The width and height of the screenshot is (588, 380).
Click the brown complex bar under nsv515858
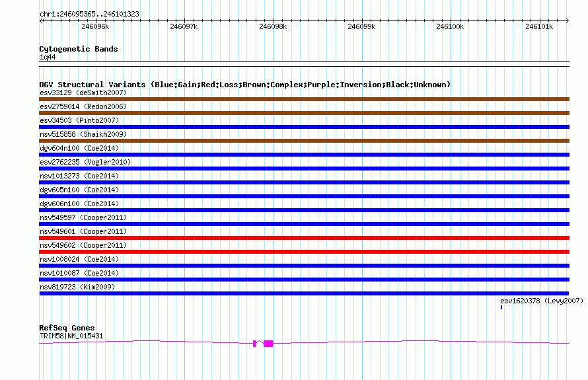pyautogui.click(x=304, y=141)
